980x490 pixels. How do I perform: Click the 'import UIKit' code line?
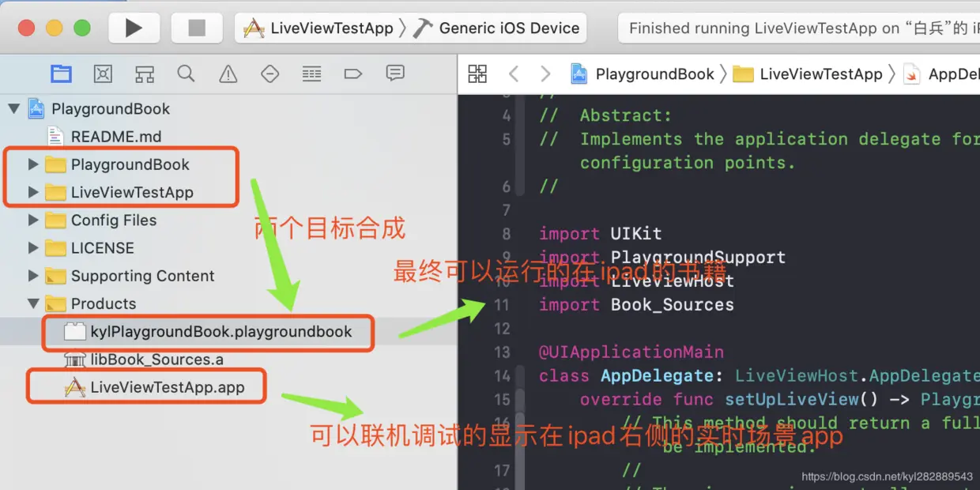pyautogui.click(x=600, y=234)
